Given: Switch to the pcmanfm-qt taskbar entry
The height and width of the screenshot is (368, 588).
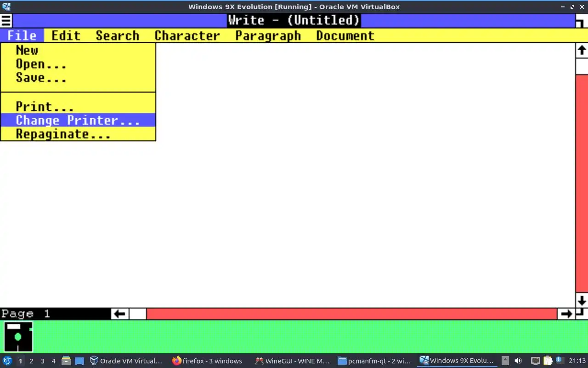Looking at the screenshot, I should pyautogui.click(x=374, y=361).
